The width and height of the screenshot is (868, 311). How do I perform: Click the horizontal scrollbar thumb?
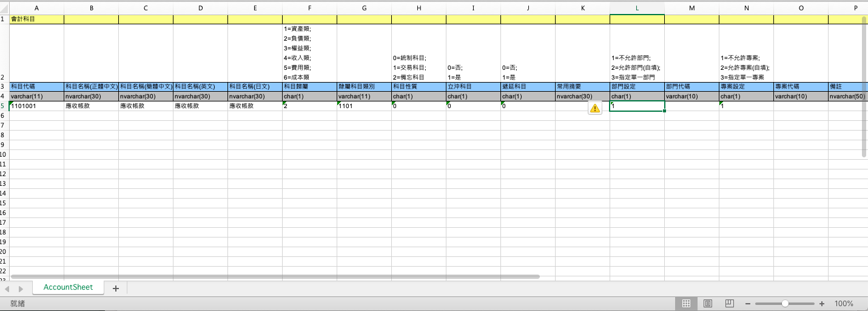coord(273,276)
